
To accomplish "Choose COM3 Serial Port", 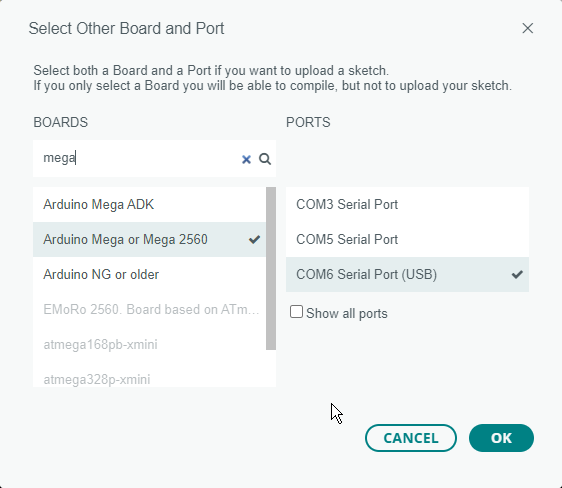I will [x=408, y=205].
